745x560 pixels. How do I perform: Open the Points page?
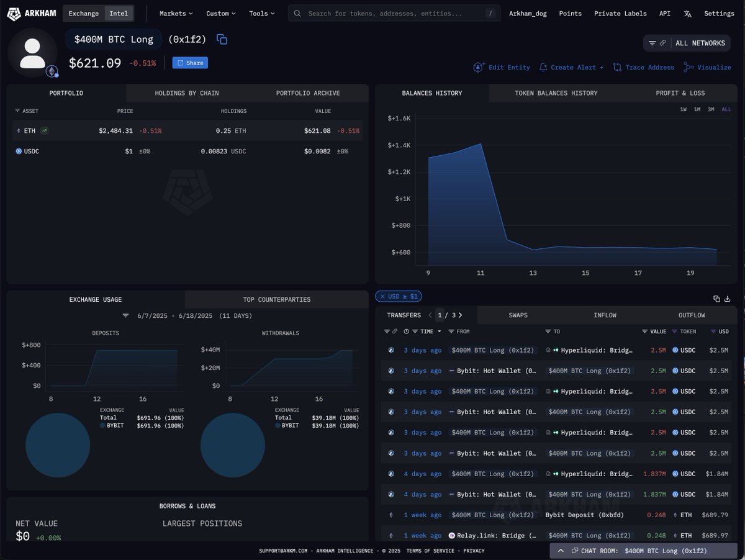tap(571, 14)
